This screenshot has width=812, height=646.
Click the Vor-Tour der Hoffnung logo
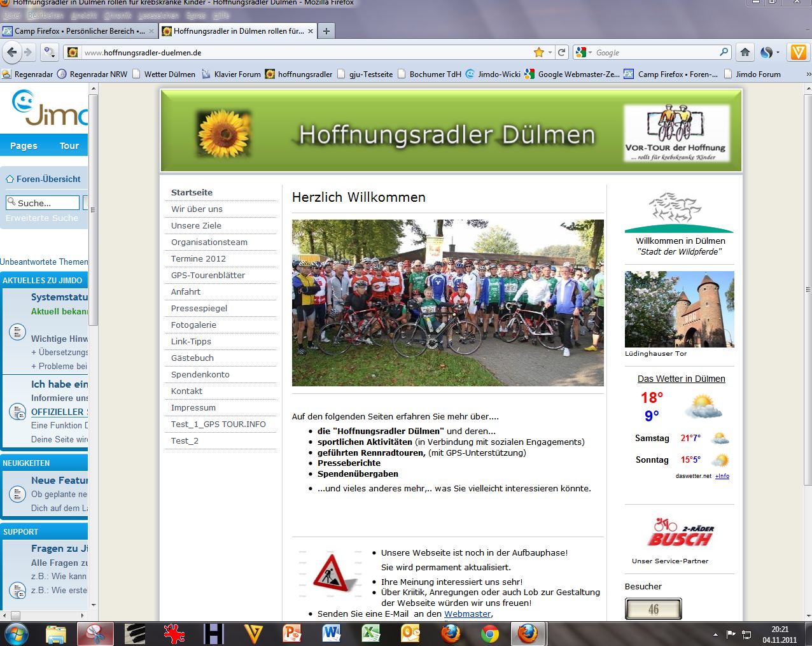click(676, 134)
